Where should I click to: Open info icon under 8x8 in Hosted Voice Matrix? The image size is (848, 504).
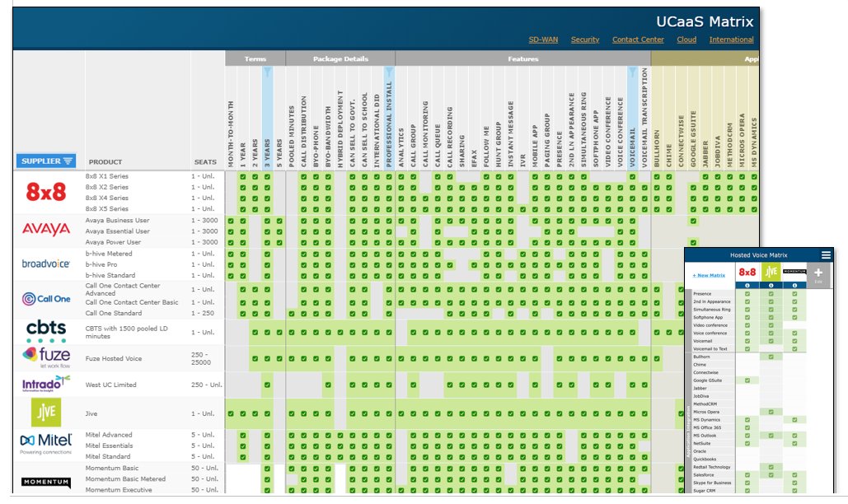pos(747,285)
